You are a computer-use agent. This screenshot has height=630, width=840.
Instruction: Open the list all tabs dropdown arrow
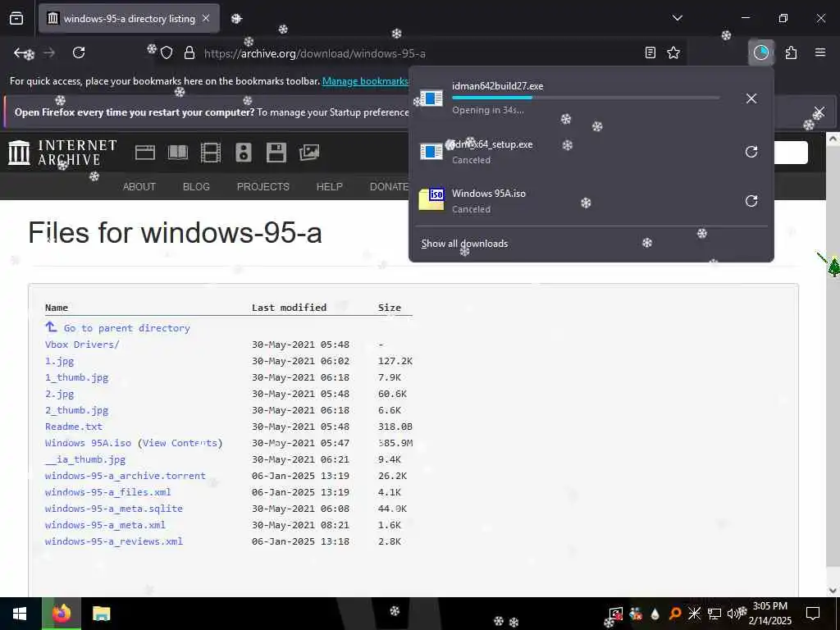[x=677, y=18]
